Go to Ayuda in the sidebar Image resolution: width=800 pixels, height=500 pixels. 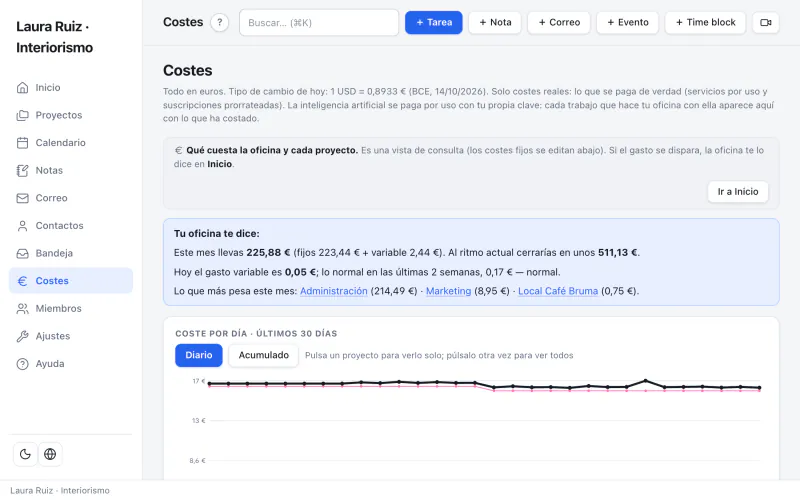(71, 364)
